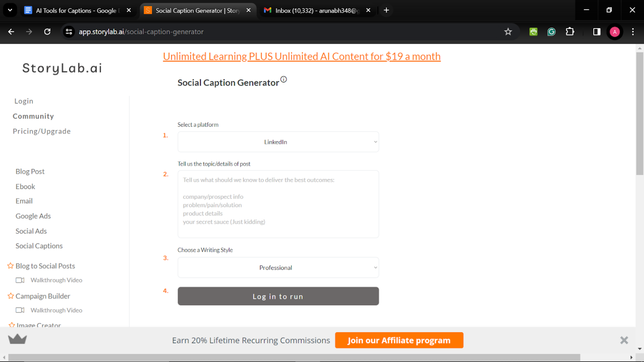Screen dimensions: 644x362
Task: Click the video camera icon under Campaign Builder
Action: coord(20,310)
